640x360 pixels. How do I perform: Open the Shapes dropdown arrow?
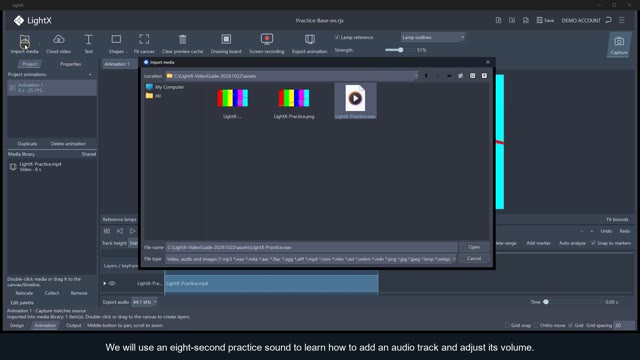click(x=127, y=52)
